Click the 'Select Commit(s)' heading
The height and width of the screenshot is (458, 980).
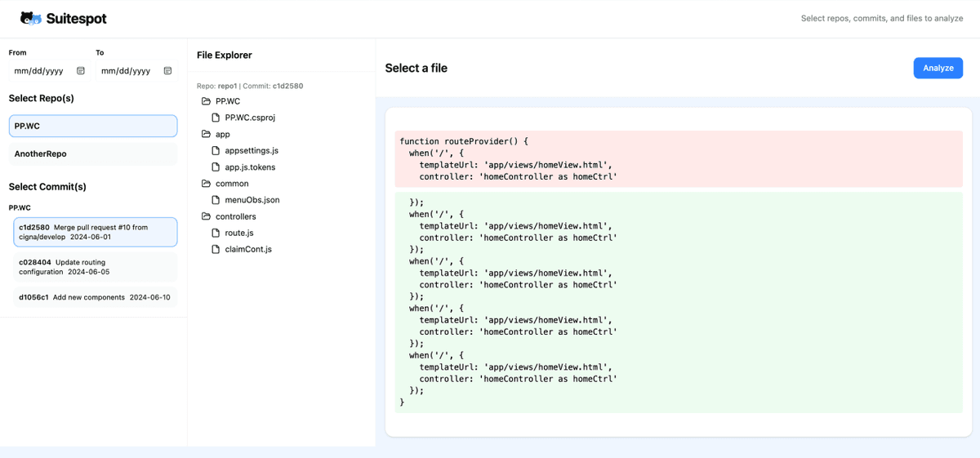click(x=47, y=186)
